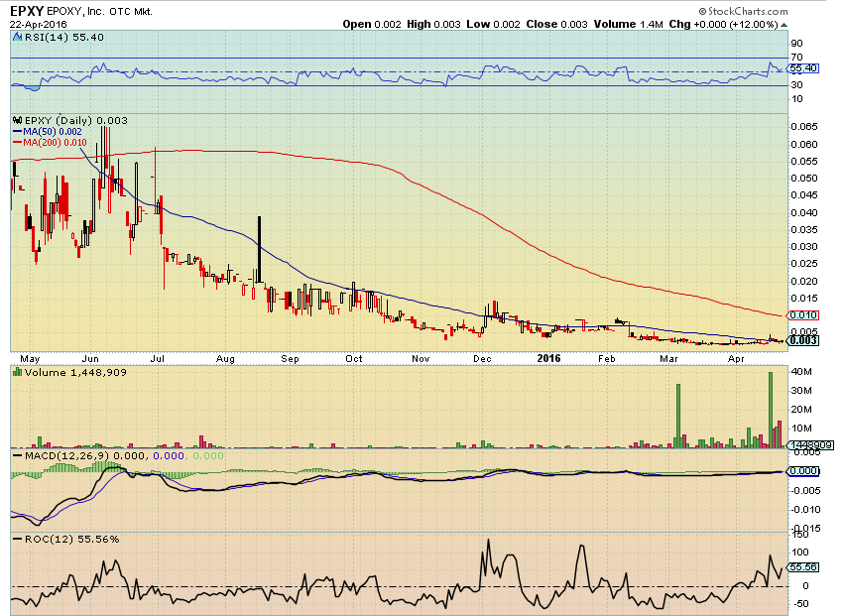This screenshot has height=616, width=844.
Task: Click the Jul label on time axis
Action: click(x=157, y=359)
